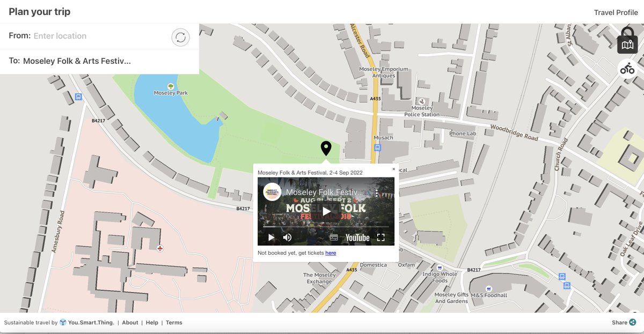This screenshot has width=644, height=334.
Task: Click the Indigo Whole Foods shop icon
Action: pyautogui.click(x=440, y=268)
